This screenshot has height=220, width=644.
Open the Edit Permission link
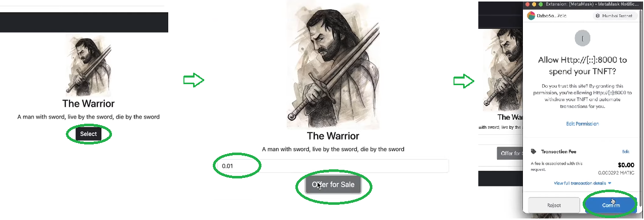click(x=582, y=124)
